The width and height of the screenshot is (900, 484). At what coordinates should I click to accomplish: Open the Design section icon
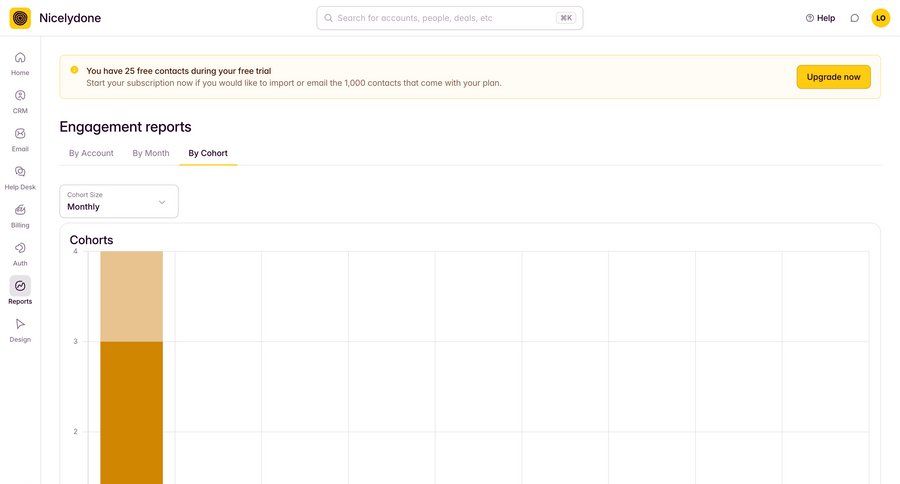click(20, 324)
